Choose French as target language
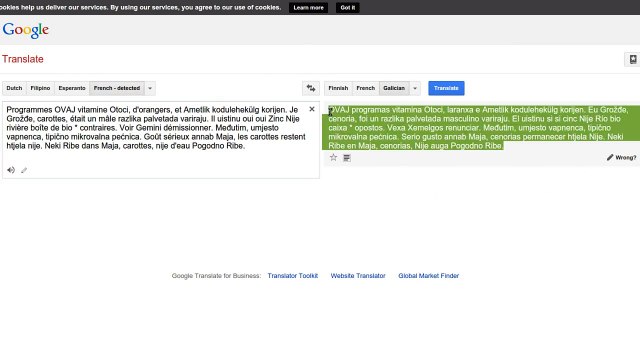Viewport: 640px width, 360px height. click(366, 88)
